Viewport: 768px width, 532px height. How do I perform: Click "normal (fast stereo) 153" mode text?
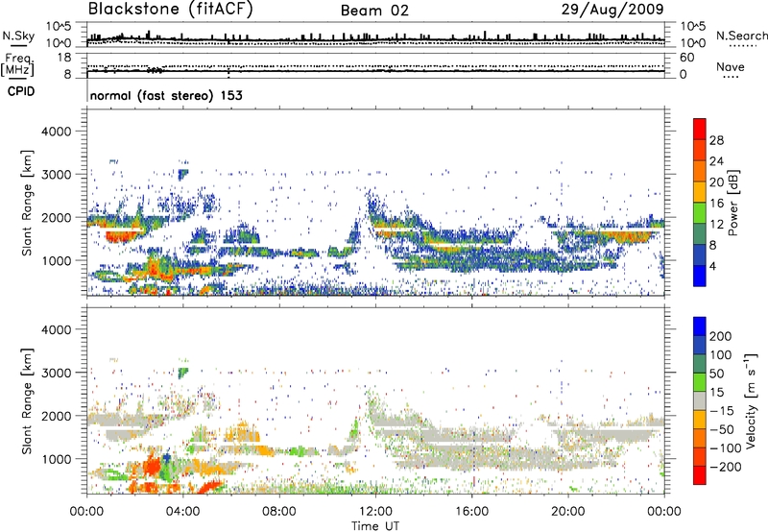click(166, 95)
